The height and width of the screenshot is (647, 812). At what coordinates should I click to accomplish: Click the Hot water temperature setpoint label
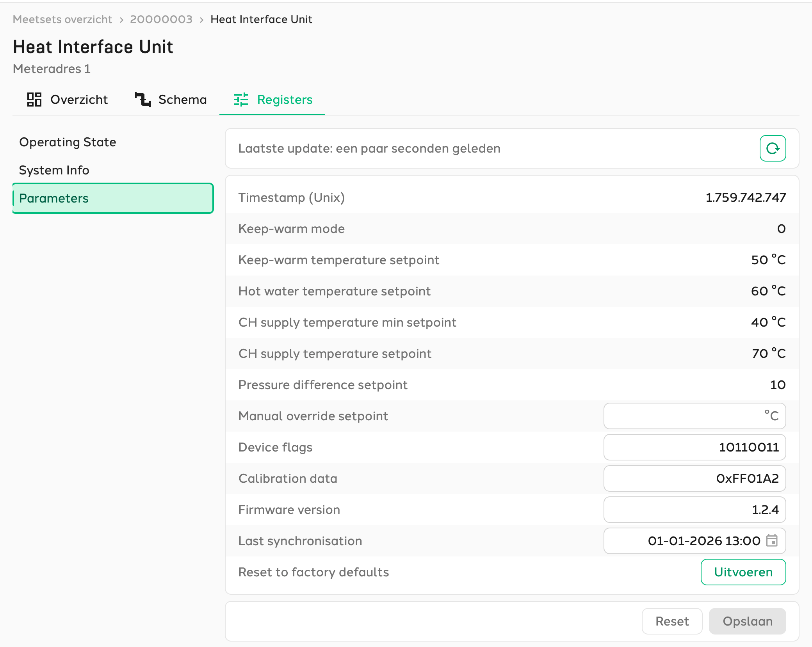click(335, 291)
